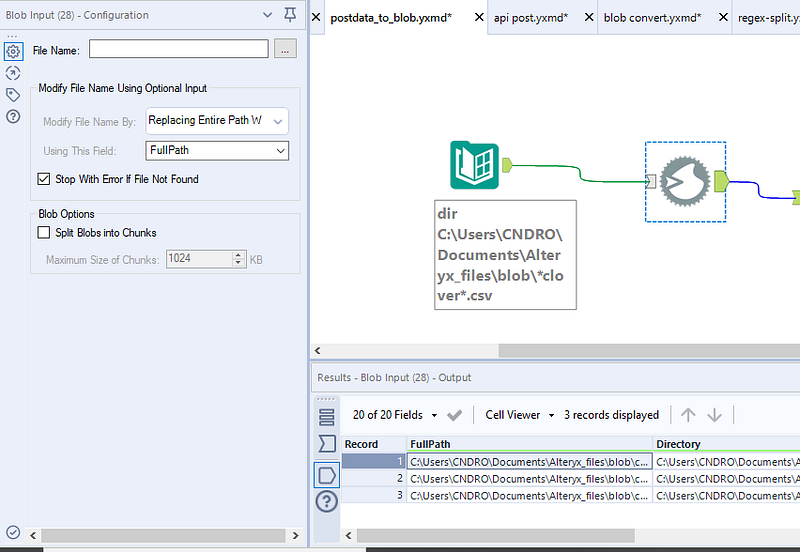This screenshot has width=800, height=552.
Task: Browse for file with ellipsis button
Action: pyautogui.click(x=285, y=49)
